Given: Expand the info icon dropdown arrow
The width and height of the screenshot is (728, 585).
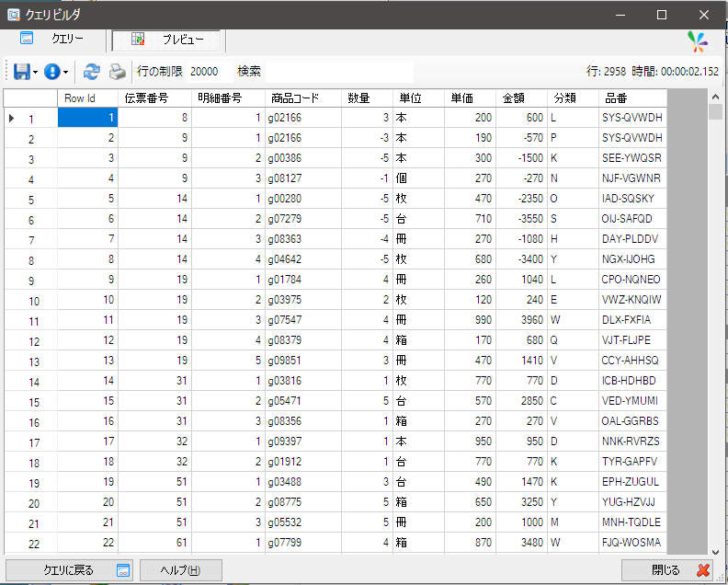Looking at the screenshot, I should click(65, 72).
